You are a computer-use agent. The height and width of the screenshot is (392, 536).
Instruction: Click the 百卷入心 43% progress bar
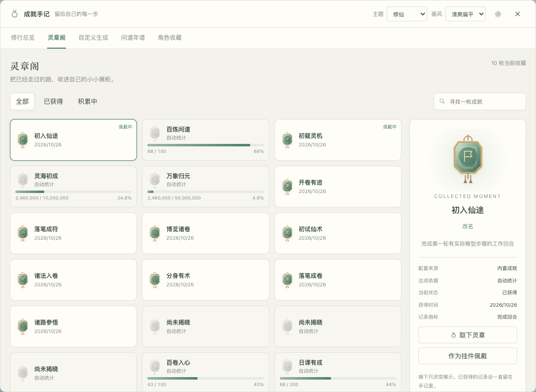[x=205, y=378]
